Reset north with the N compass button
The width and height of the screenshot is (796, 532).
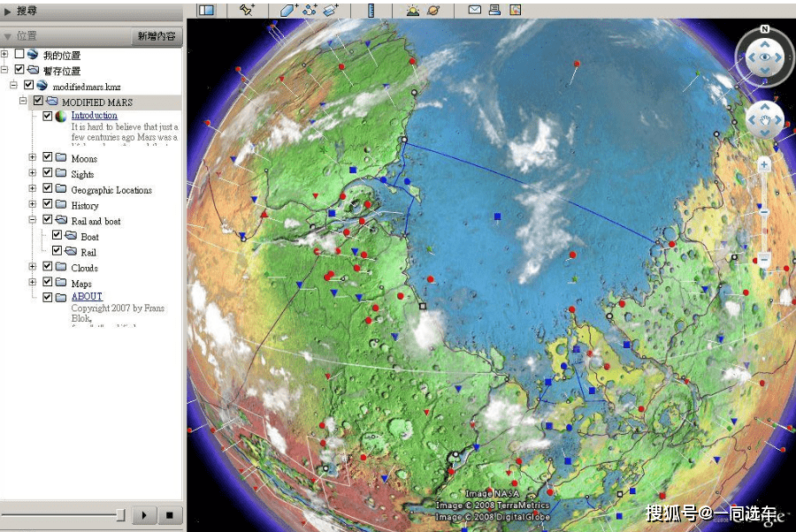764,29
